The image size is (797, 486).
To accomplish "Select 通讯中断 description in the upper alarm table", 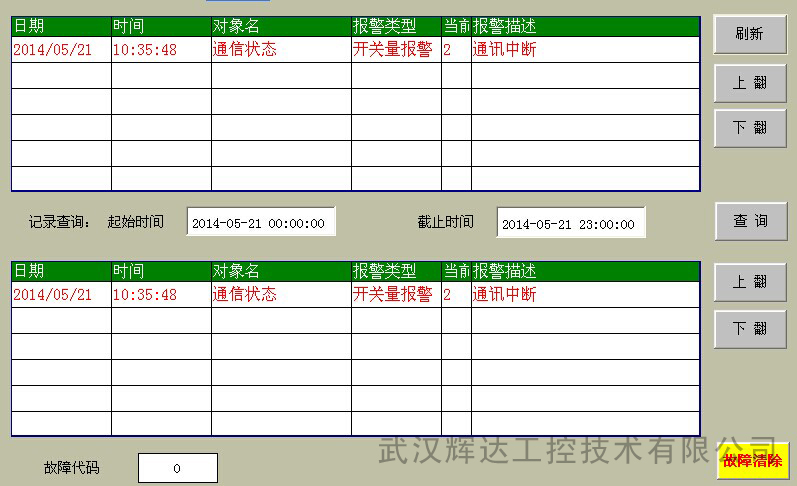I will pyautogui.click(x=505, y=49).
